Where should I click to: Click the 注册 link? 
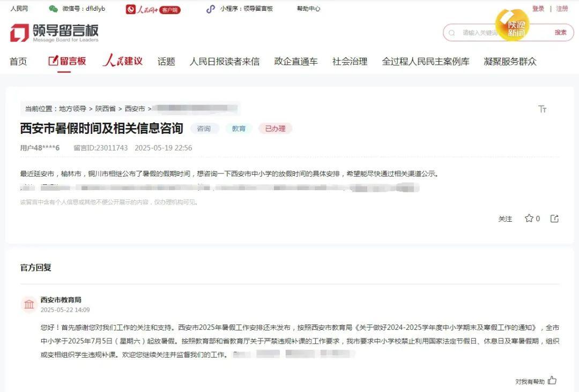(x=562, y=9)
